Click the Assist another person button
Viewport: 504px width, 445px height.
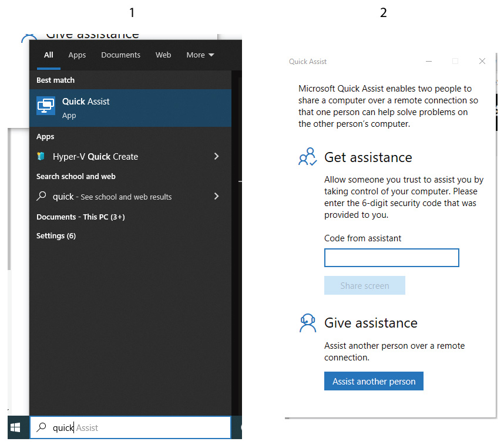[x=374, y=381]
